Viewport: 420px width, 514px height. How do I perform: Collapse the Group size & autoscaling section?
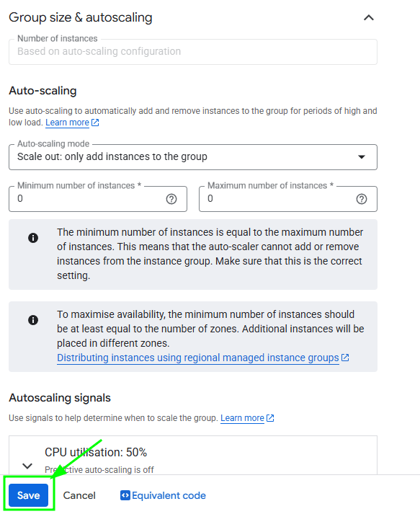click(369, 18)
